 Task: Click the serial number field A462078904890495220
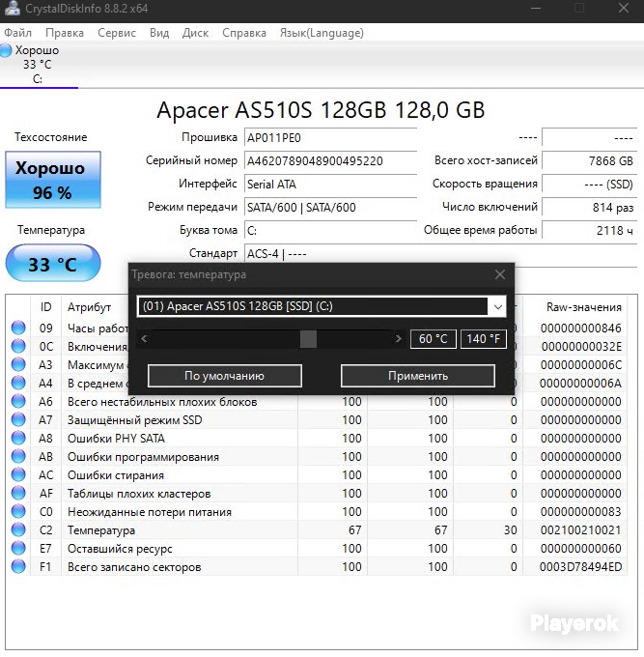point(330,161)
